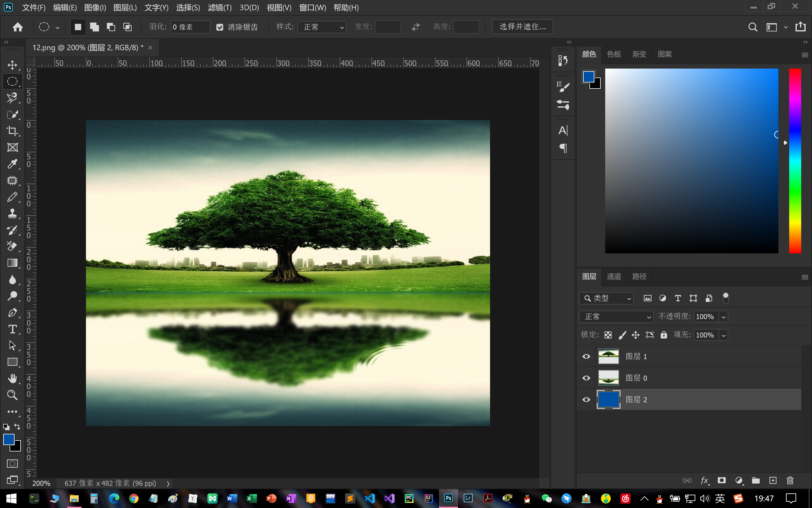
Task: Switch to the 渐变 tab
Action: click(x=639, y=54)
